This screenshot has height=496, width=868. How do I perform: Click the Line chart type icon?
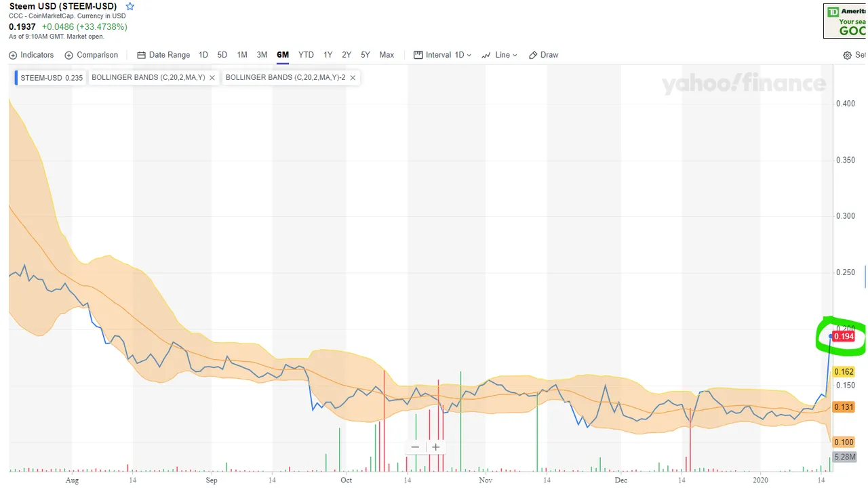click(486, 55)
